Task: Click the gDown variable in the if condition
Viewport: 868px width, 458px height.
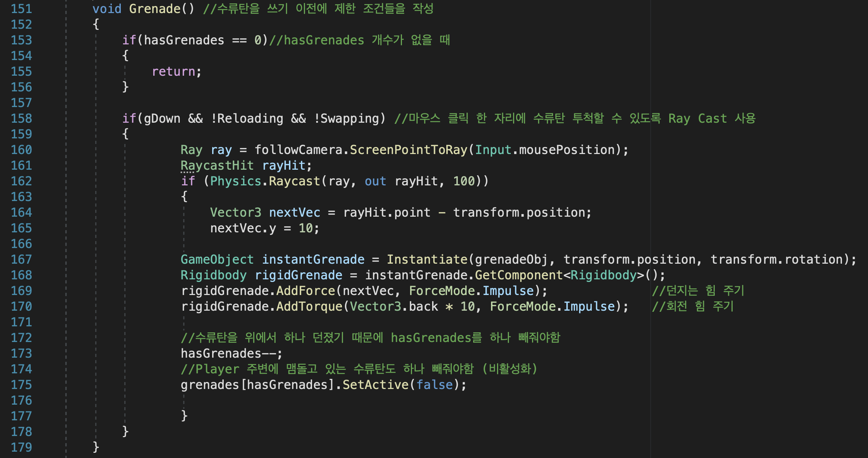Action: click(x=162, y=118)
